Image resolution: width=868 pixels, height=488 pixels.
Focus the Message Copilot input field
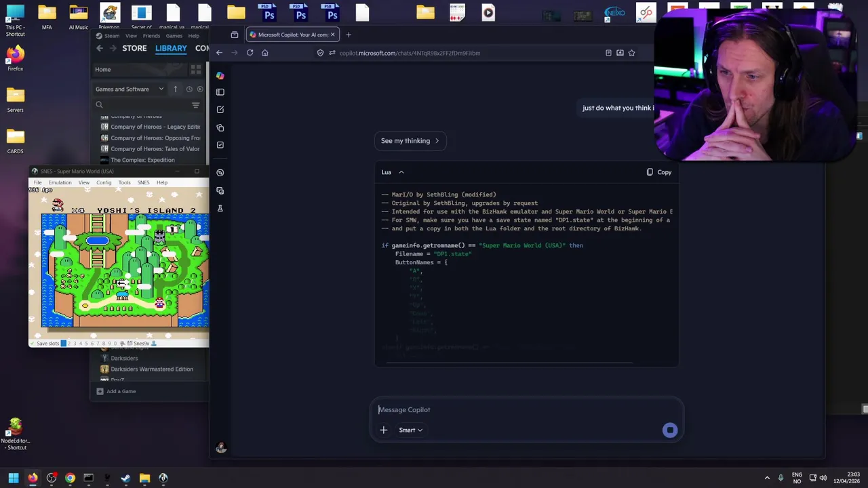pos(526,409)
